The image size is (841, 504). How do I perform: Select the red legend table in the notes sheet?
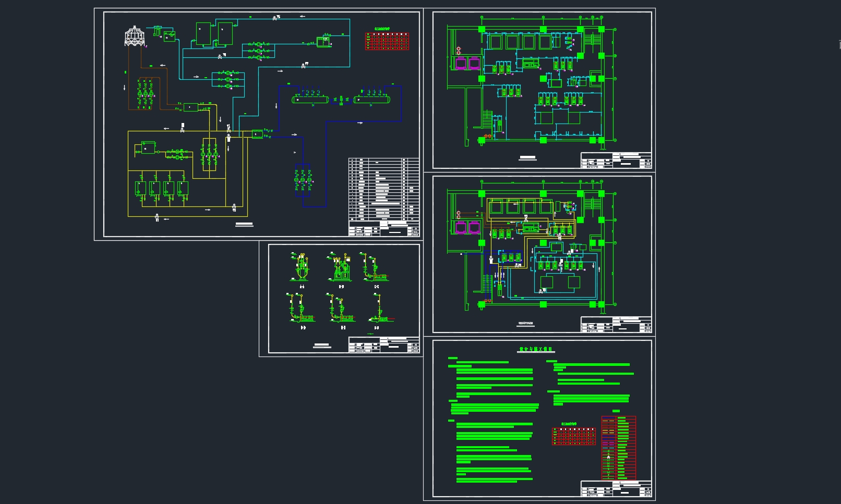pyautogui.click(x=619, y=447)
